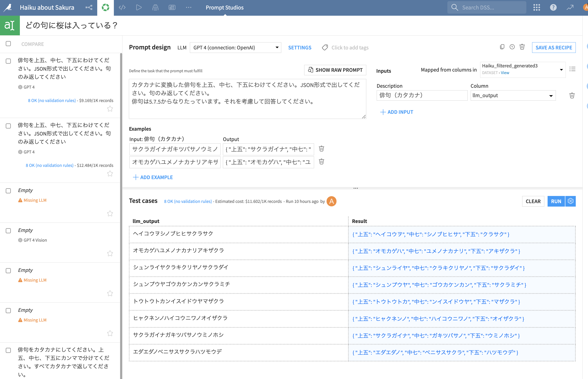Duplicate the prompt with copy icon
The image size is (588, 379).
coord(502,47)
